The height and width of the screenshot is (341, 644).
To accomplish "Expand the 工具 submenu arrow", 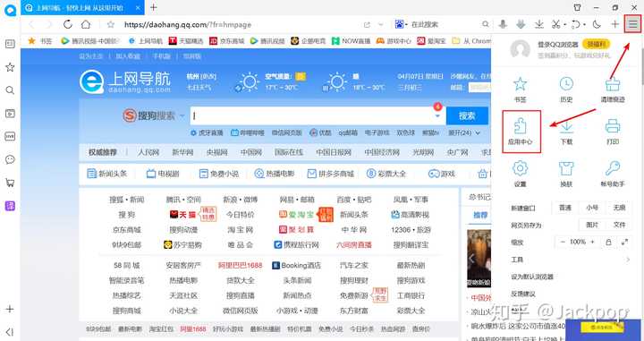I will tap(628, 260).
